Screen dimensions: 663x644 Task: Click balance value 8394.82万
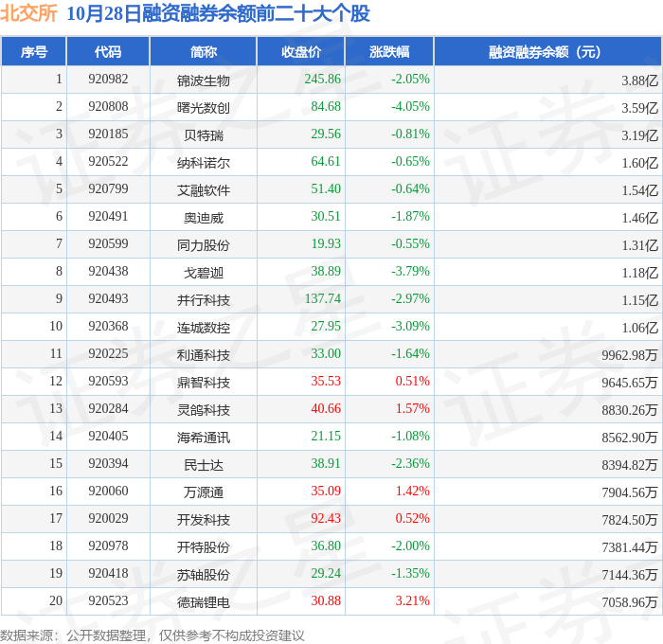pyautogui.click(x=630, y=465)
